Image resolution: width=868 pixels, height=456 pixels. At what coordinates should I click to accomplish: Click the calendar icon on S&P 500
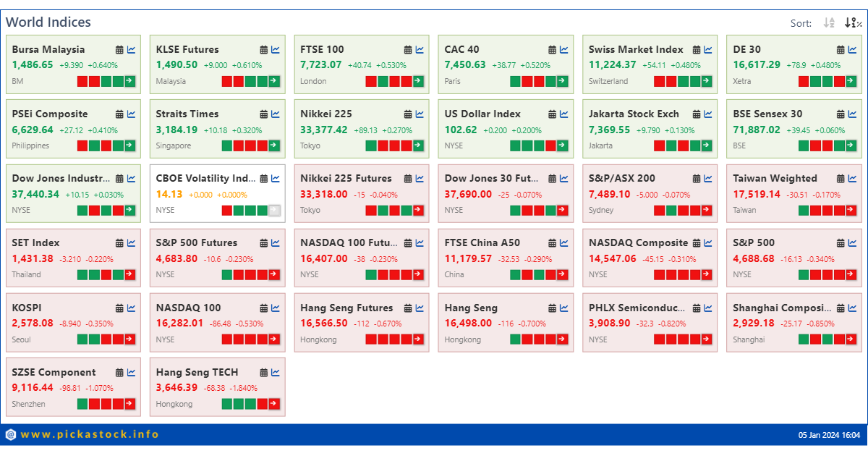[x=839, y=242]
